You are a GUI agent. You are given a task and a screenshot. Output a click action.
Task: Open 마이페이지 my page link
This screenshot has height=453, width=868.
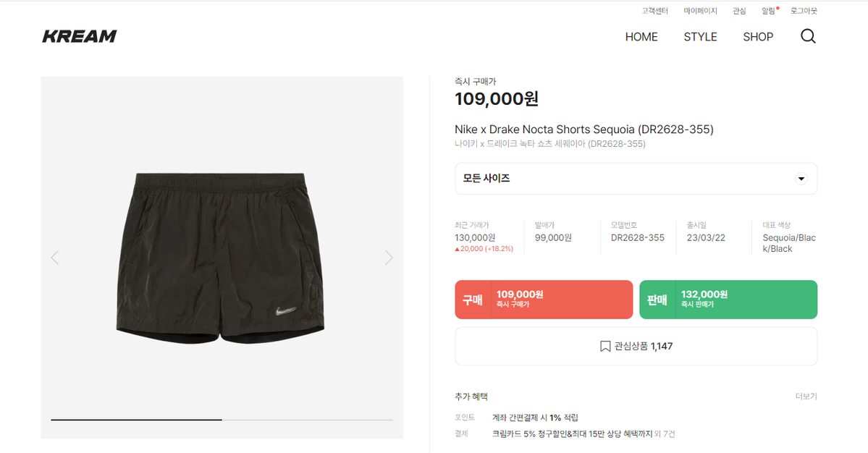(700, 11)
